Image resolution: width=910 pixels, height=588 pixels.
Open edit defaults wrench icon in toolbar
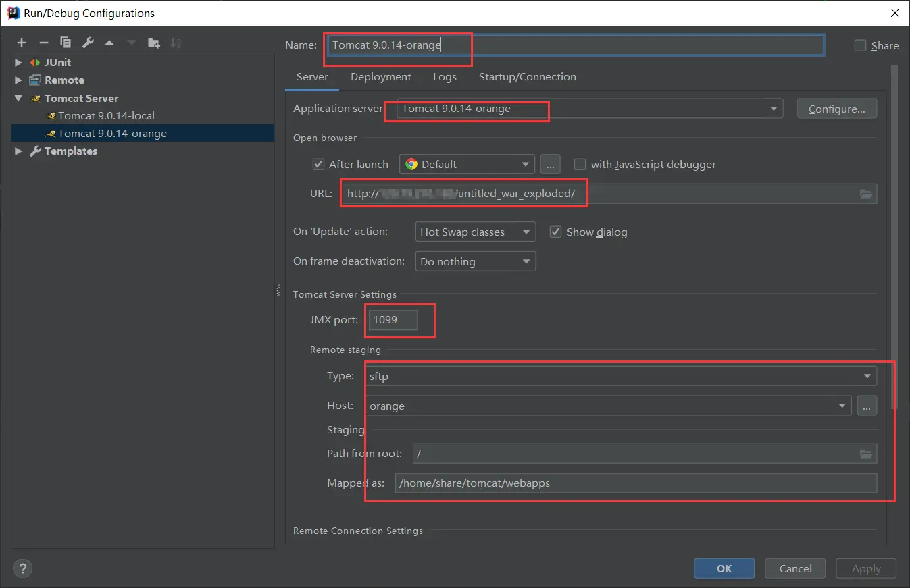click(88, 43)
